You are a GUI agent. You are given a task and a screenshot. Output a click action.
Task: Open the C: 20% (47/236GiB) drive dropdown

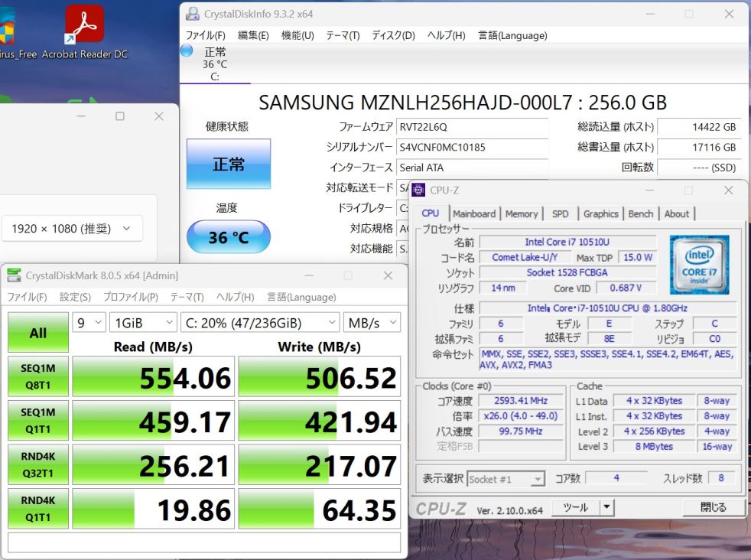click(x=260, y=322)
